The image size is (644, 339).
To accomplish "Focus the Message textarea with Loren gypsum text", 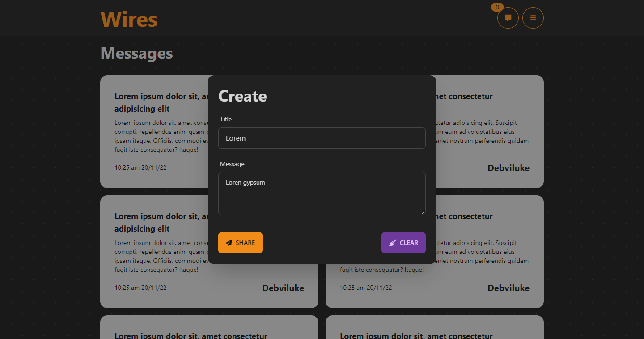I will (322, 193).
